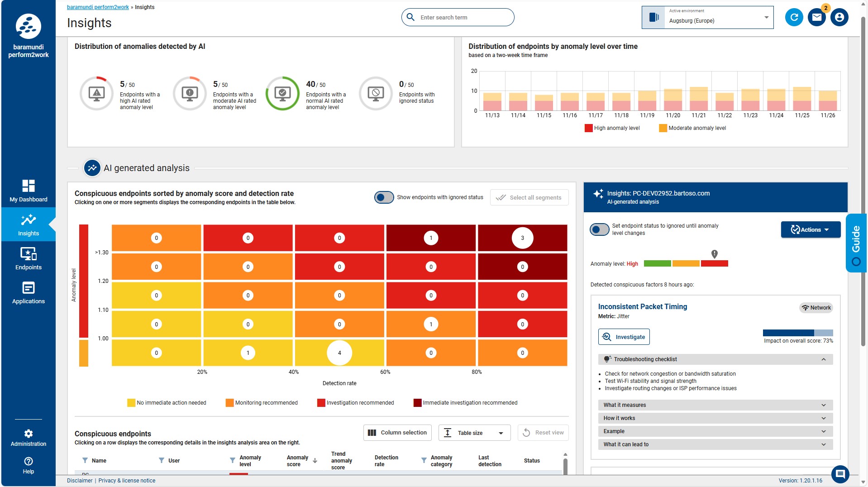Open the mail notifications icon
Screen dimensions: 868x487
tap(816, 18)
